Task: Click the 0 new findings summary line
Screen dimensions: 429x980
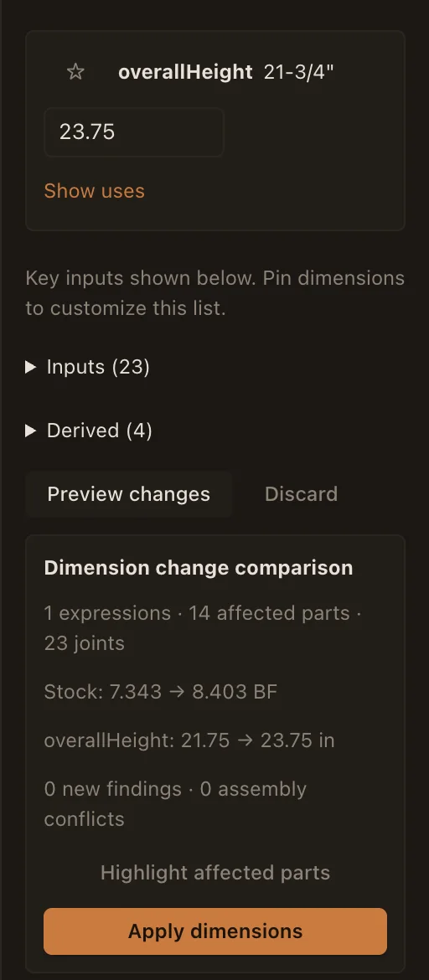Action: click(175, 804)
